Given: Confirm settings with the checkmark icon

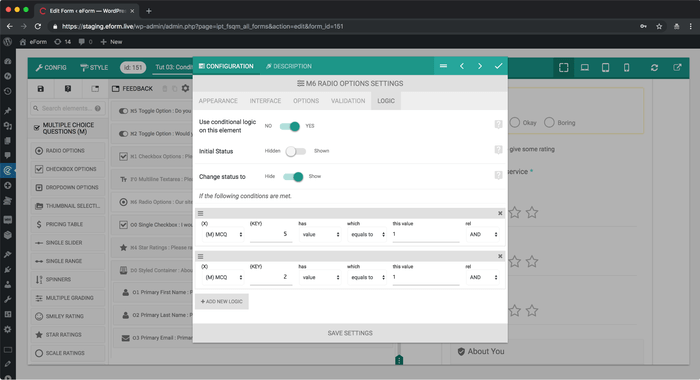Looking at the screenshot, I should click(x=498, y=66).
